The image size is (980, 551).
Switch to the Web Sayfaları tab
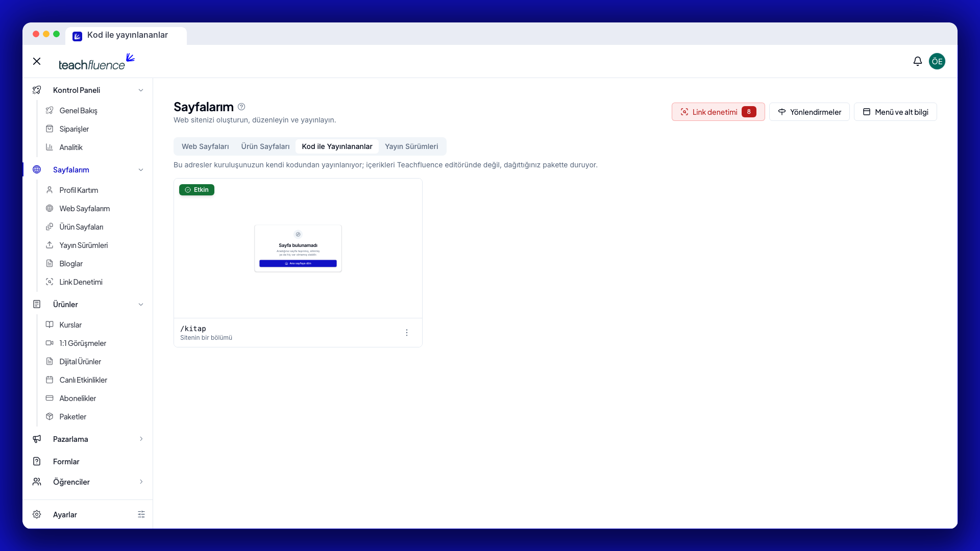coord(205,146)
